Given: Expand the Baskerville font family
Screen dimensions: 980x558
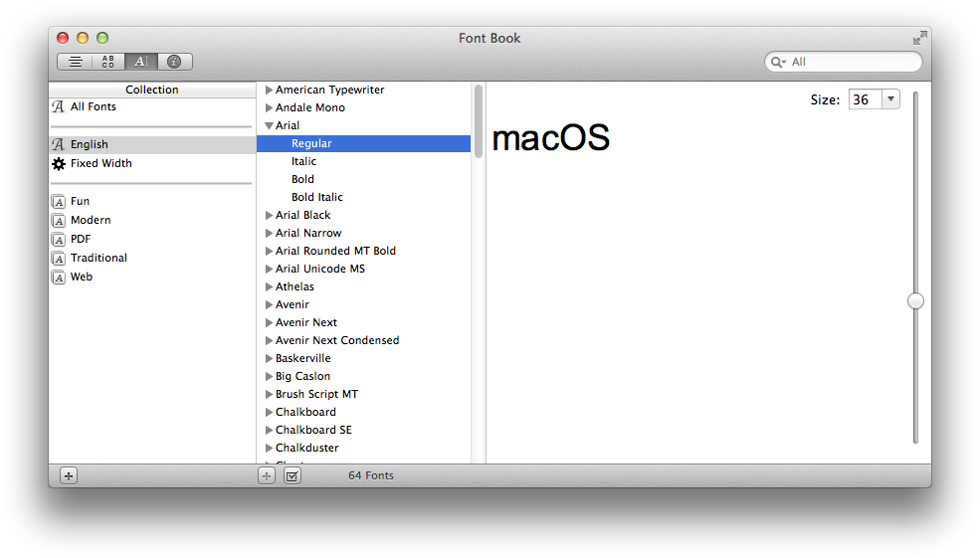Looking at the screenshot, I should click(x=269, y=358).
